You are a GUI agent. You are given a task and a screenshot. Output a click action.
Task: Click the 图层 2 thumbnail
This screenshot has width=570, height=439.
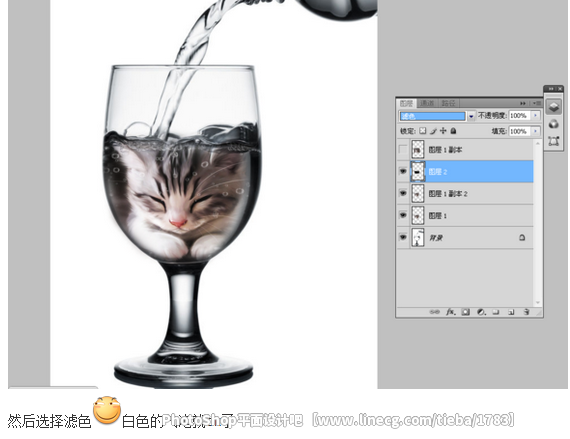[418, 172]
